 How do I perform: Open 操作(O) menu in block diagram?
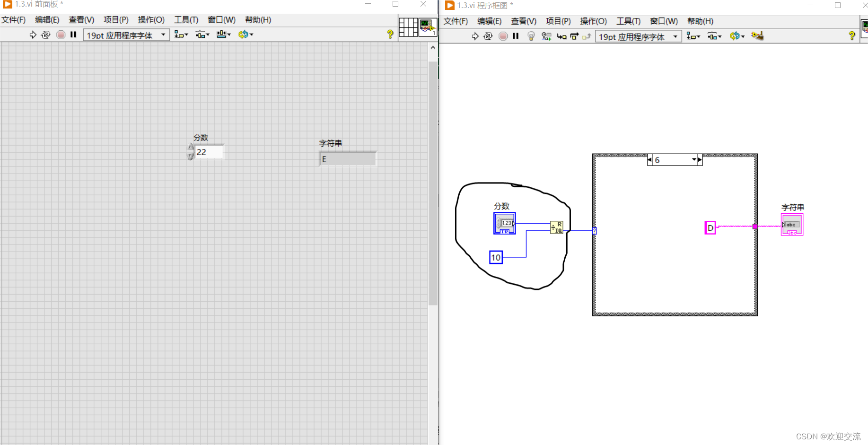(x=593, y=21)
